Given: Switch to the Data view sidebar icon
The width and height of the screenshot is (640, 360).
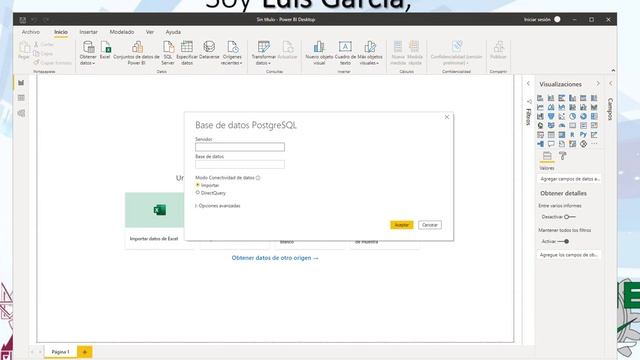Looking at the screenshot, I should tap(21, 98).
